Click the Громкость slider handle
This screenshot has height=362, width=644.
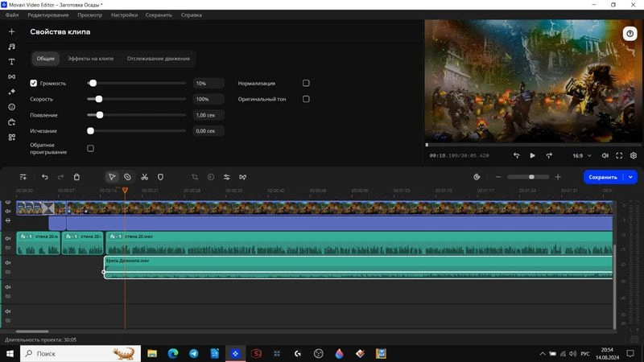click(93, 83)
